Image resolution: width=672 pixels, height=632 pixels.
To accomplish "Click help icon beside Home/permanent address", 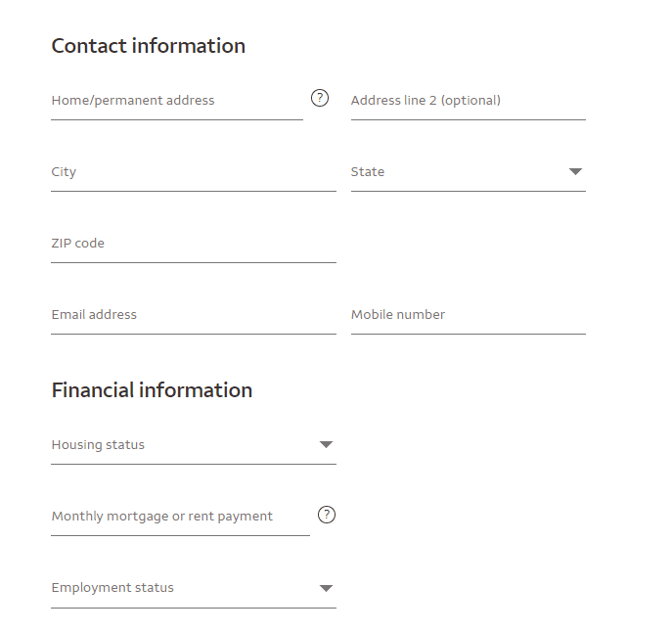I will (319, 98).
